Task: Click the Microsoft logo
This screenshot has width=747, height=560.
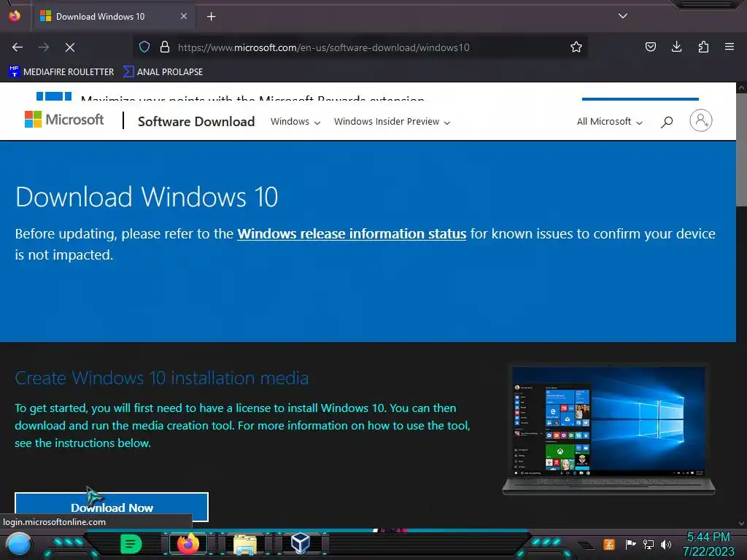Action: click(64, 120)
